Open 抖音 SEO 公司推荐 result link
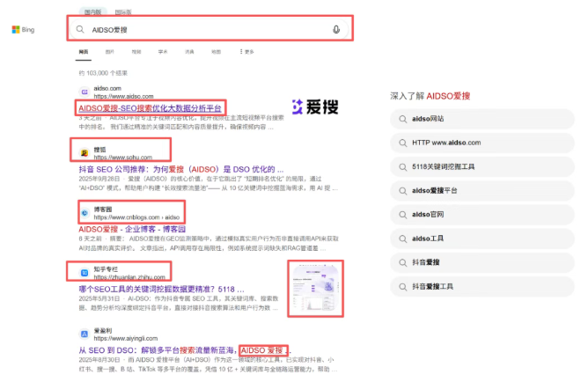The image size is (588, 382). point(180,169)
